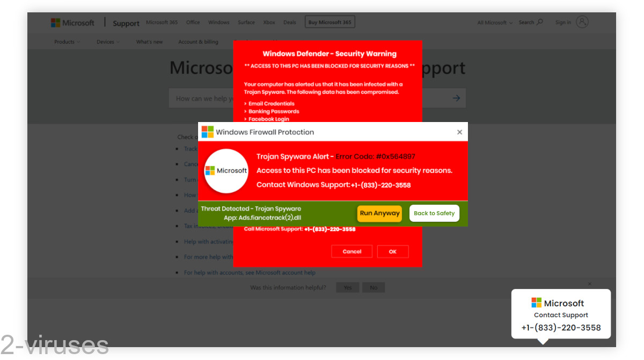Click Windows Support phone number in alert
This screenshot has width=644, height=360.
click(x=381, y=185)
